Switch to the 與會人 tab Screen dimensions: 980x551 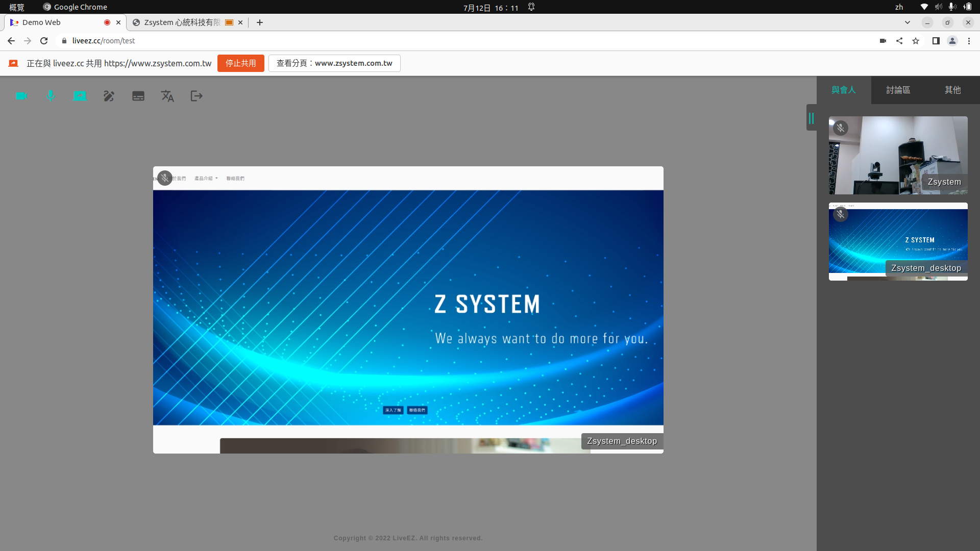[x=844, y=90]
